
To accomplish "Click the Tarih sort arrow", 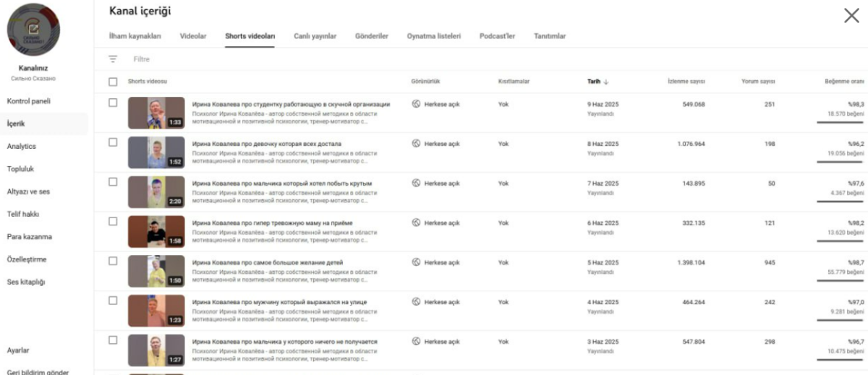I will (606, 82).
